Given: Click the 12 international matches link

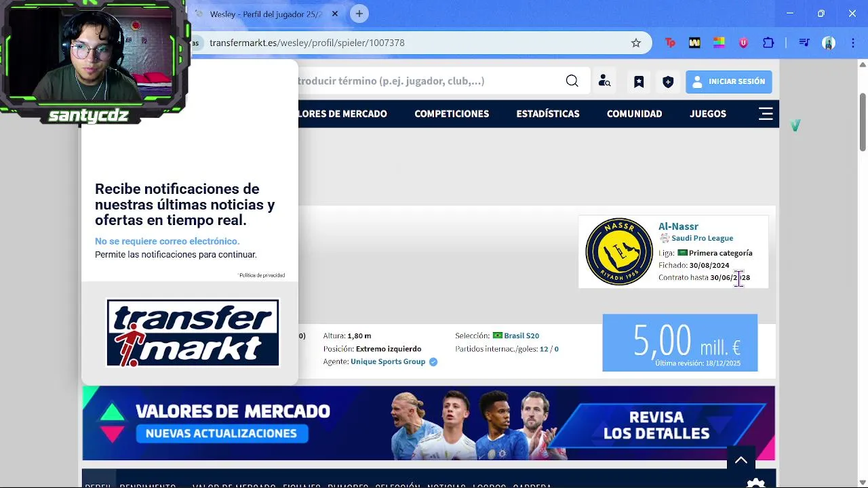Looking at the screenshot, I should coord(544,349).
